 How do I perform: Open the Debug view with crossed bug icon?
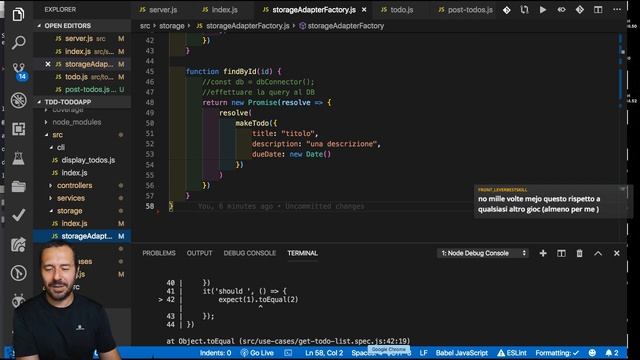18,100
